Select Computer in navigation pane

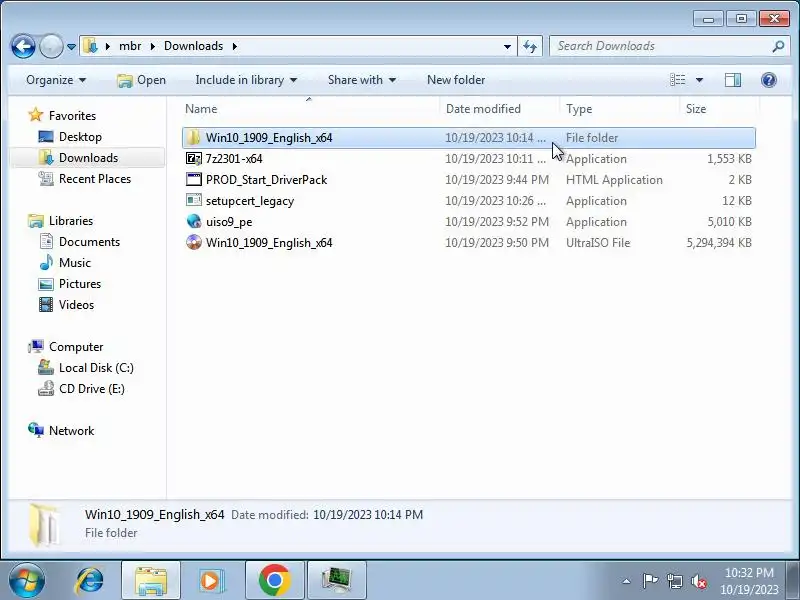click(76, 347)
